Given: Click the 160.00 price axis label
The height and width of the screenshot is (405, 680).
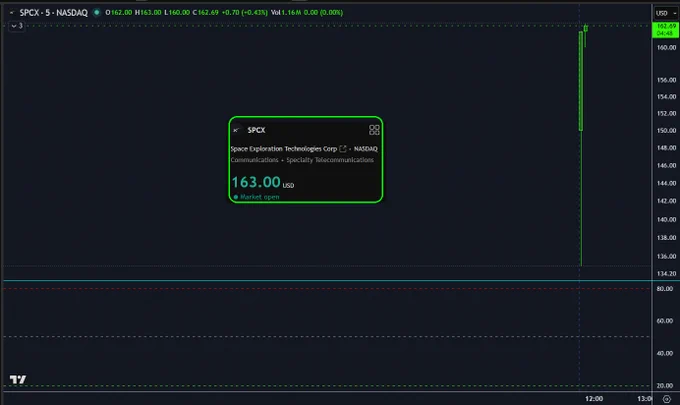Looking at the screenshot, I should coord(666,48).
